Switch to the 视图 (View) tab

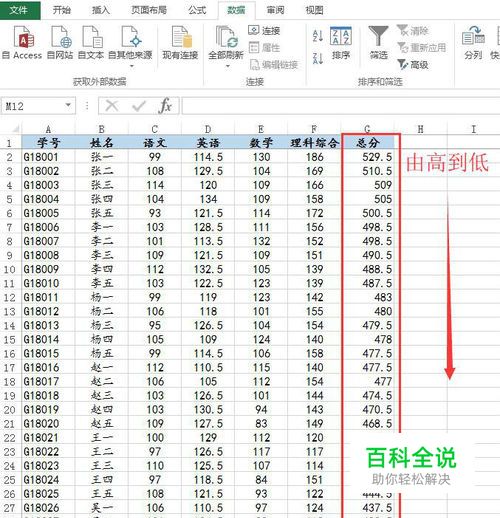point(314,10)
